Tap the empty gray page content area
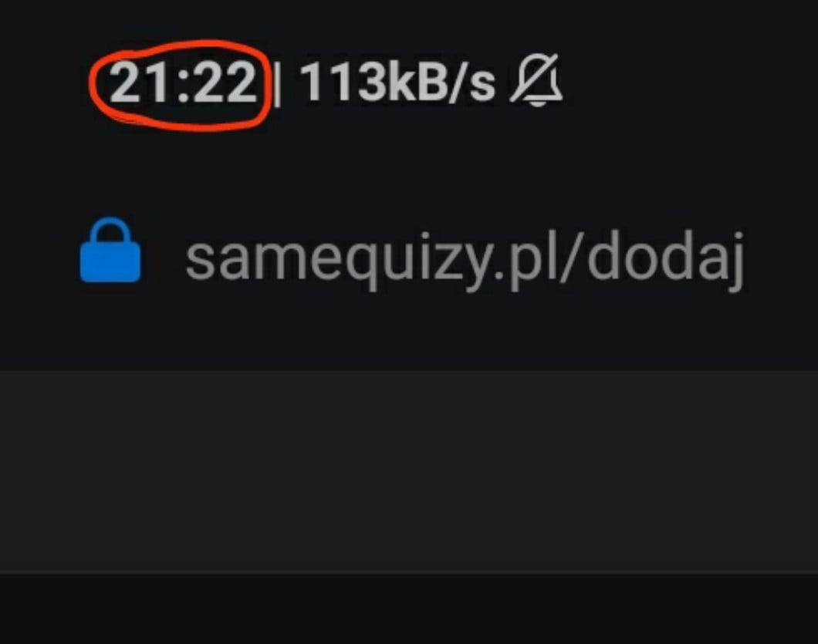818x644 pixels. pos(409,470)
